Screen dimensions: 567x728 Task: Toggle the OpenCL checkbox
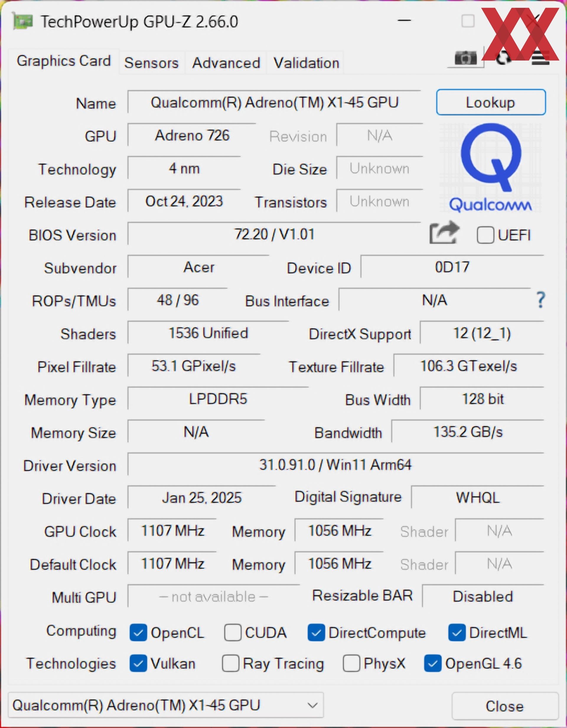138,633
